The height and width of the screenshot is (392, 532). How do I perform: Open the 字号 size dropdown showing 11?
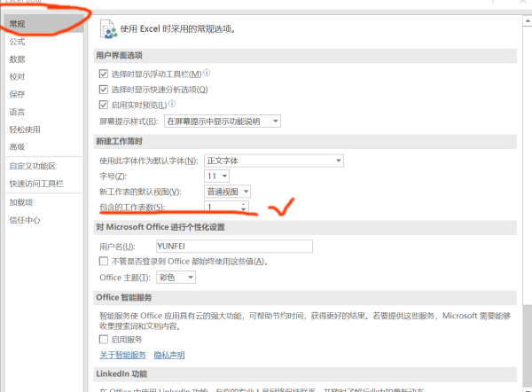(217, 176)
